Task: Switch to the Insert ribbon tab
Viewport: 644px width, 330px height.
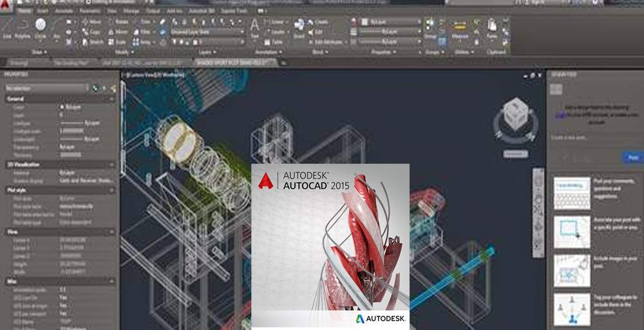Action: (42, 11)
